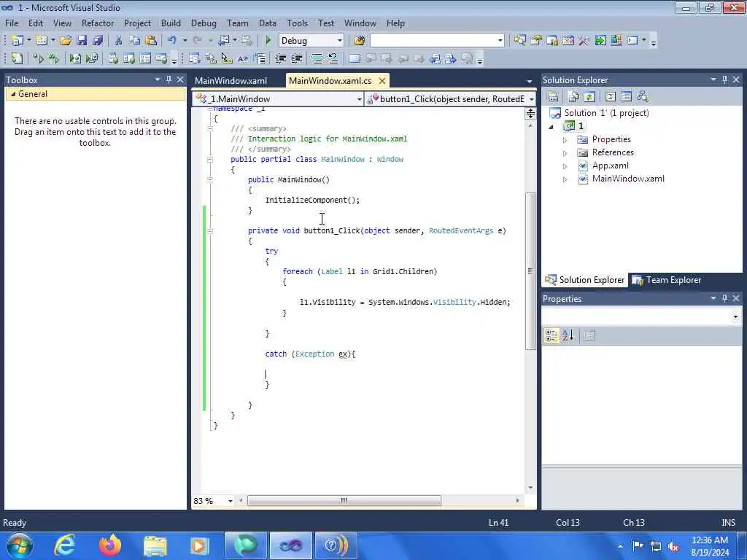Close the Toolbox panel
Screen dimensions: 747x560
pyautogui.click(x=180, y=79)
